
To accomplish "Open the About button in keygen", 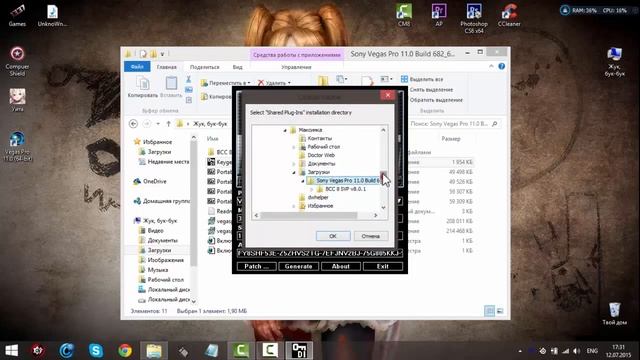I will coord(341,266).
